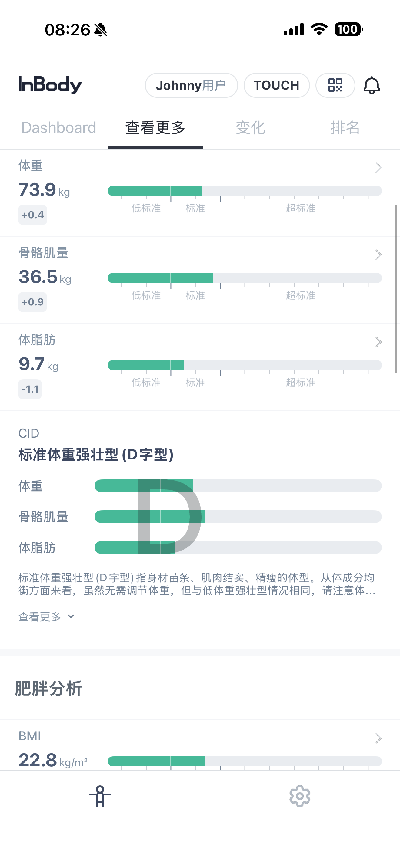Open BMI details chevron
The width and height of the screenshot is (400, 868).
378,738
